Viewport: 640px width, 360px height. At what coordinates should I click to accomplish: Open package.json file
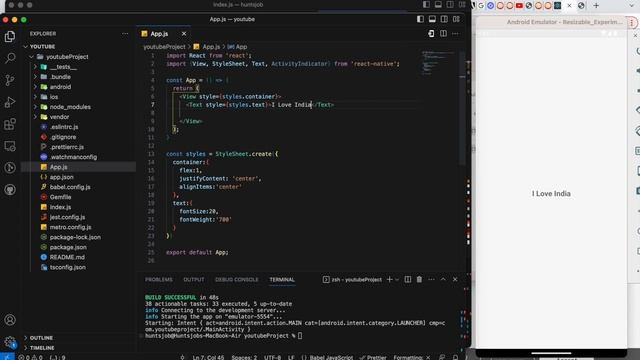pyautogui.click(x=68, y=247)
